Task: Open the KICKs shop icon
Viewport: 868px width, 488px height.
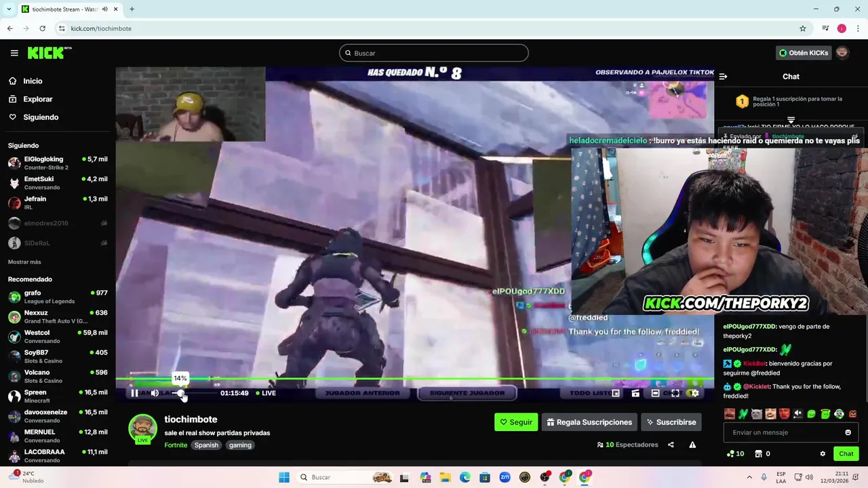Action: (759, 453)
